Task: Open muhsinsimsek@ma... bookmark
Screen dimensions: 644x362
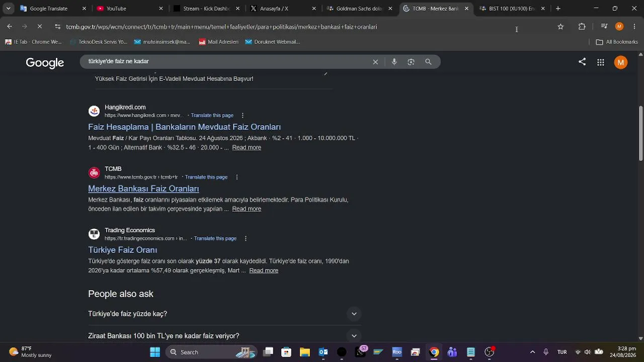Action: (162, 42)
